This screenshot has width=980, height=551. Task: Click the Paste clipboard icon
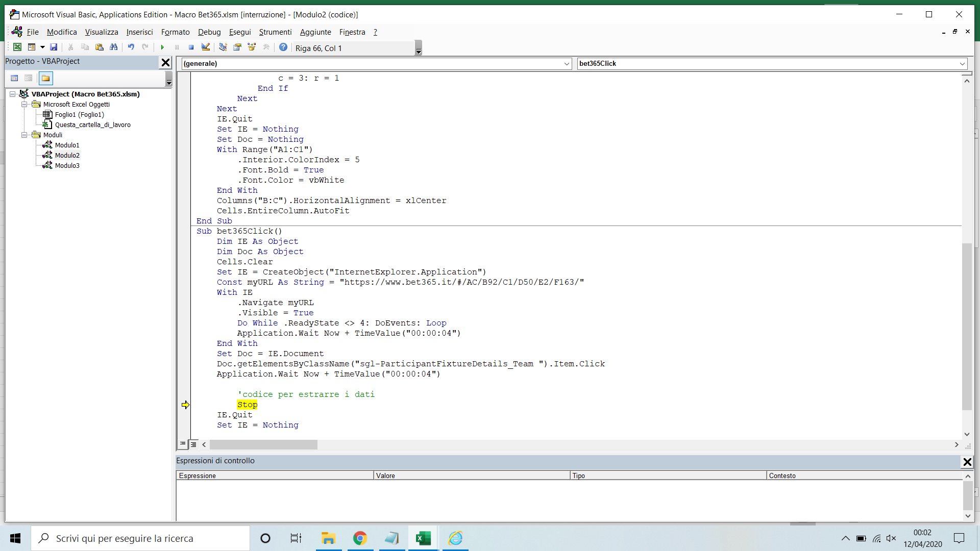click(x=100, y=47)
